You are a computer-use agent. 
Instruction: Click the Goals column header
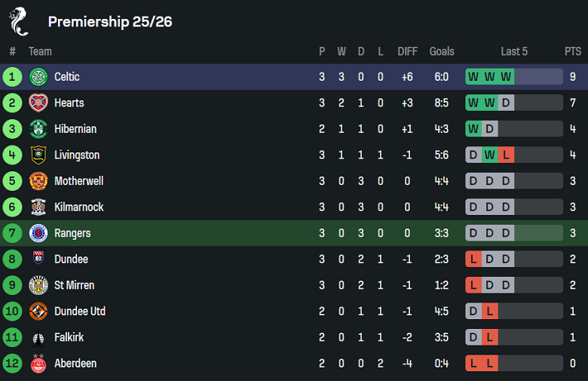click(x=442, y=51)
